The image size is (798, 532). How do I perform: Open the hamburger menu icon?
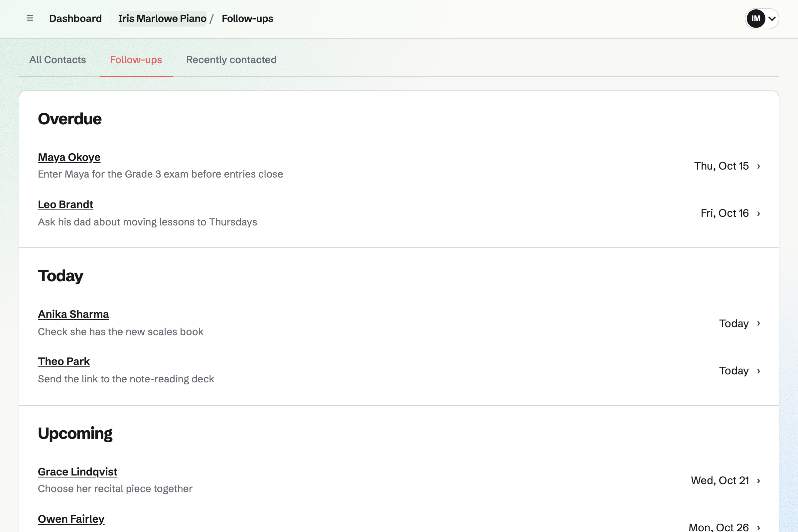coord(30,18)
